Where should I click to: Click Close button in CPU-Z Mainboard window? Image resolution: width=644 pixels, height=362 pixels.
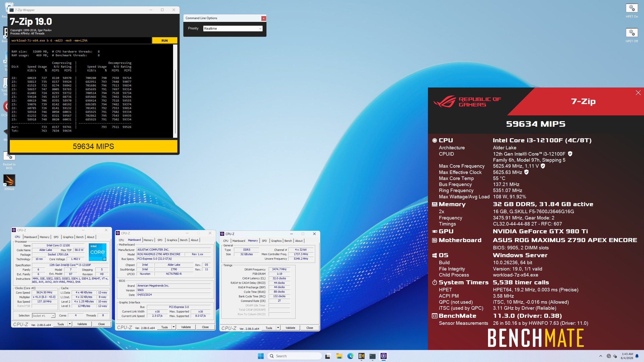205,327
